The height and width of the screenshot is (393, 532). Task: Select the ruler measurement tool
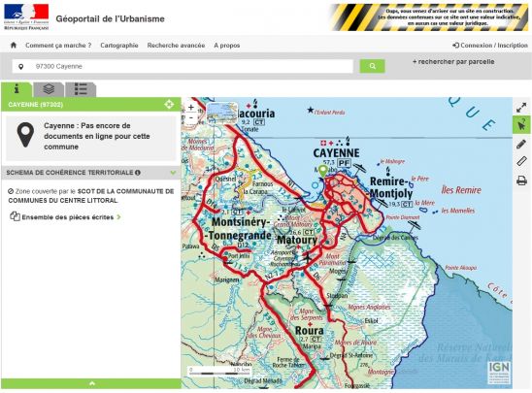click(x=521, y=161)
